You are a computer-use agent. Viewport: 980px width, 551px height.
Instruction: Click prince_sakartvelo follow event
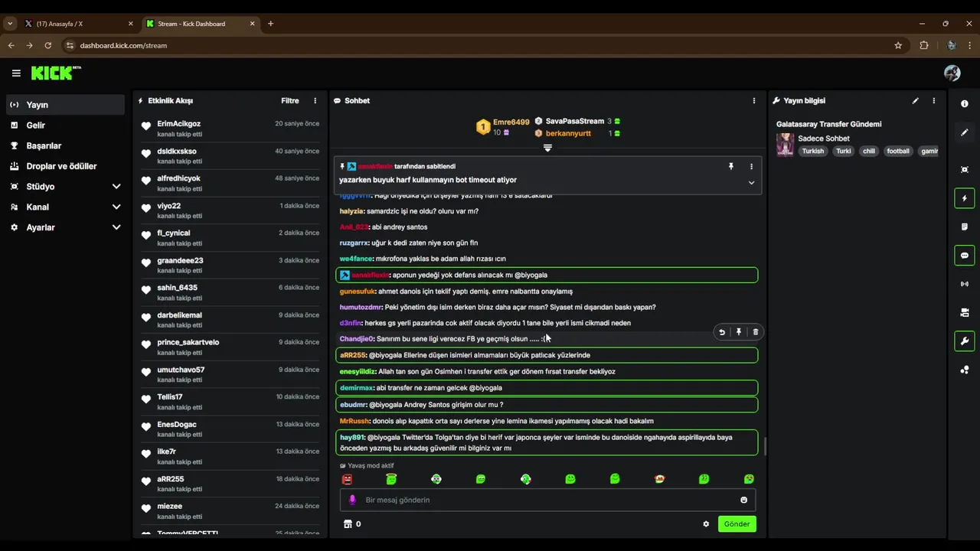[x=230, y=347]
